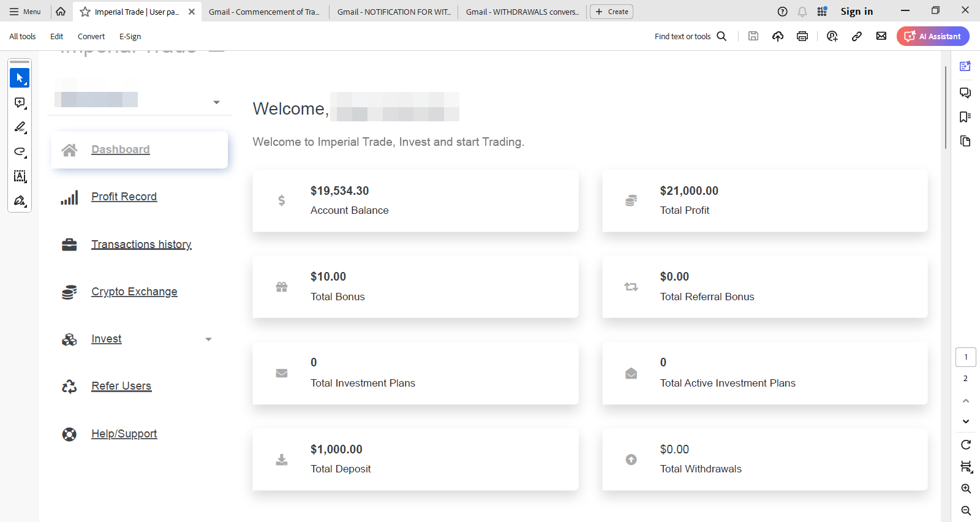Open the AI Assistant button

tap(933, 36)
